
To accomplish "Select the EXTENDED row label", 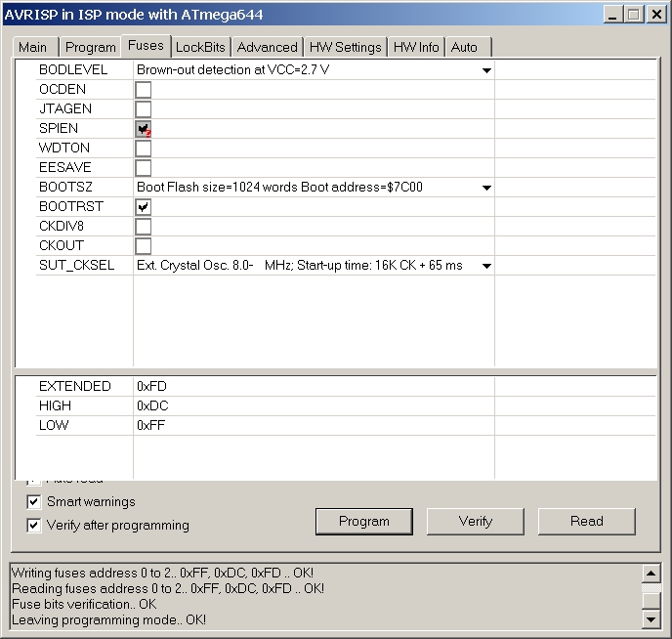I will [74, 387].
